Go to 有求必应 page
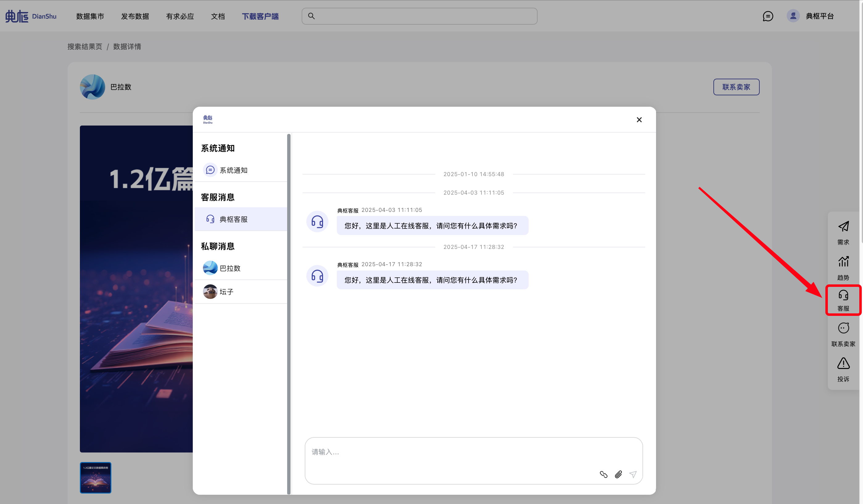 tap(180, 16)
